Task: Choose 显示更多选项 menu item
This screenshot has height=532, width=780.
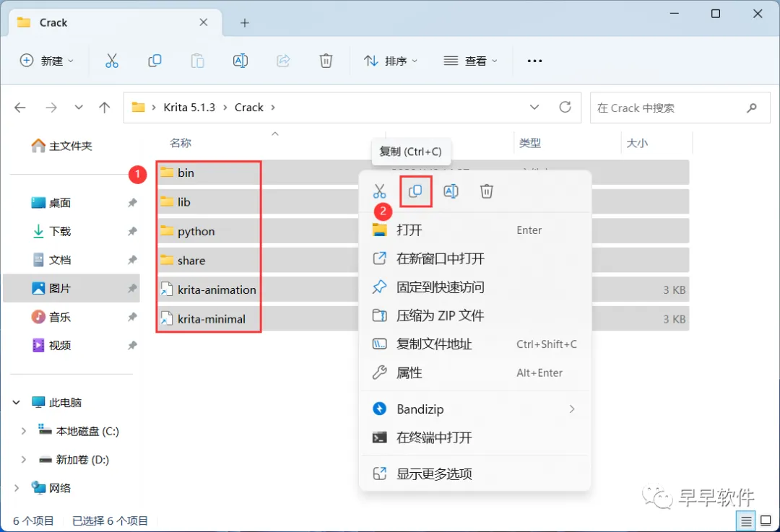Action: point(475,474)
